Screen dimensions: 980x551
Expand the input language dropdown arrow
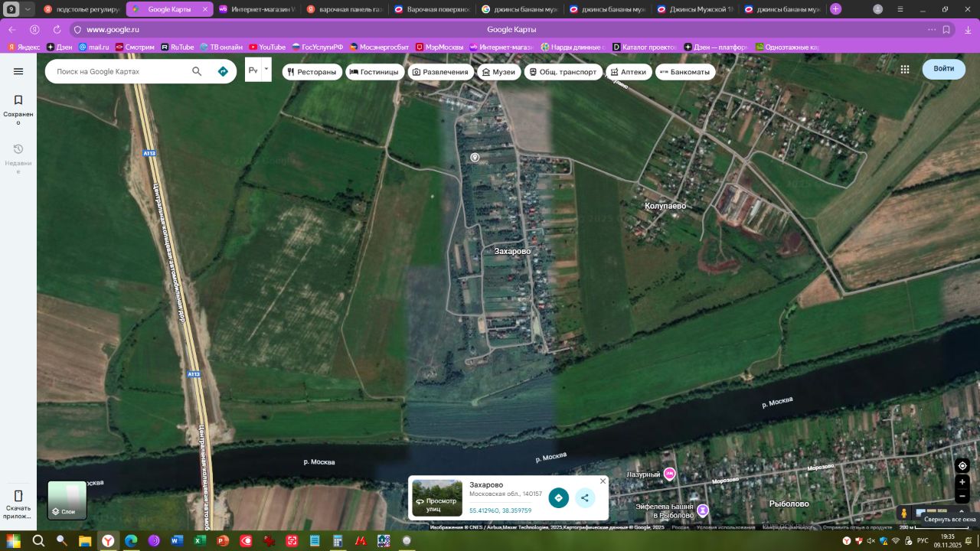click(x=266, y=69)
